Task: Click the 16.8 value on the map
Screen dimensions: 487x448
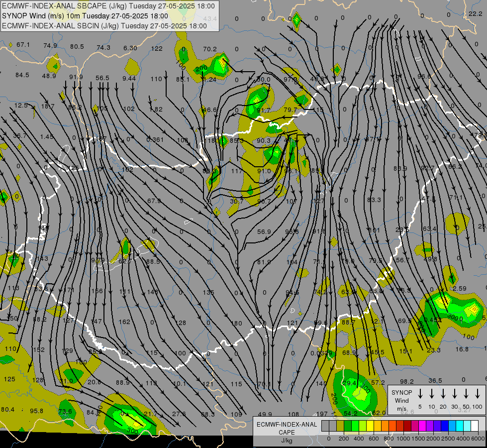Action: click(x=462, y=349)
